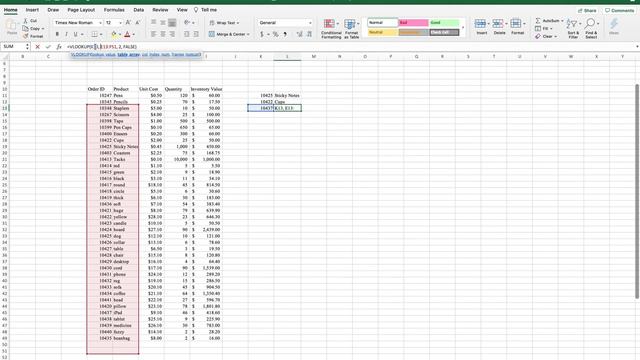
Task: Switch to the Formulas tab
Action: pyautogui.click(x=114, y=10)
